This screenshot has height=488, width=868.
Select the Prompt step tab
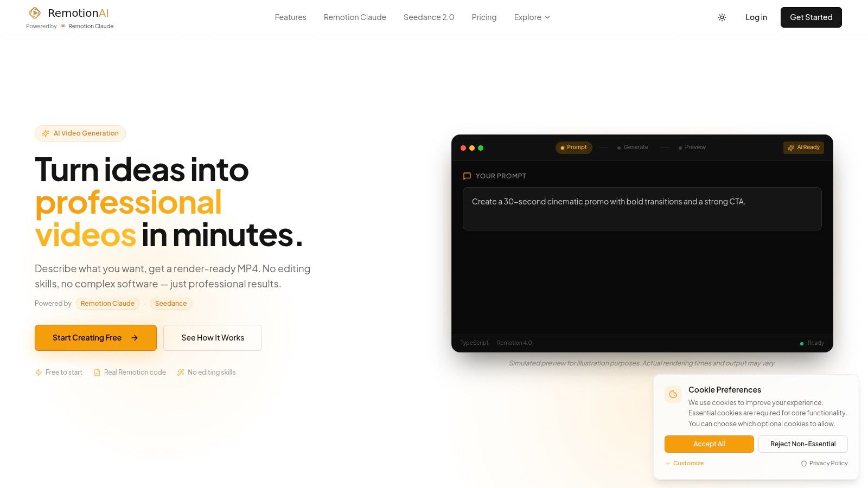click(x=574, y=147)
